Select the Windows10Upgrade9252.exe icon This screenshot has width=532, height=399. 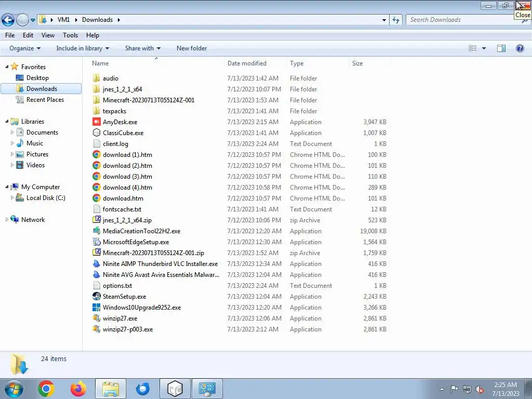coord(96,307)
